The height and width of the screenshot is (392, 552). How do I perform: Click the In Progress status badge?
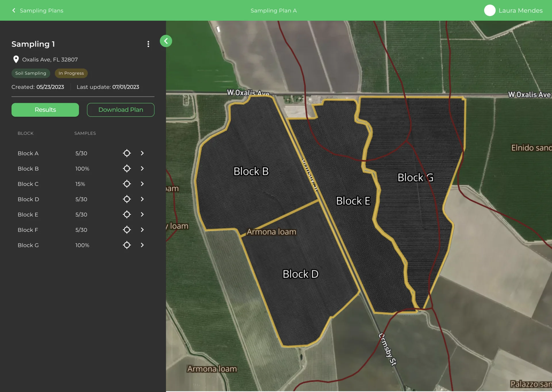71,73
